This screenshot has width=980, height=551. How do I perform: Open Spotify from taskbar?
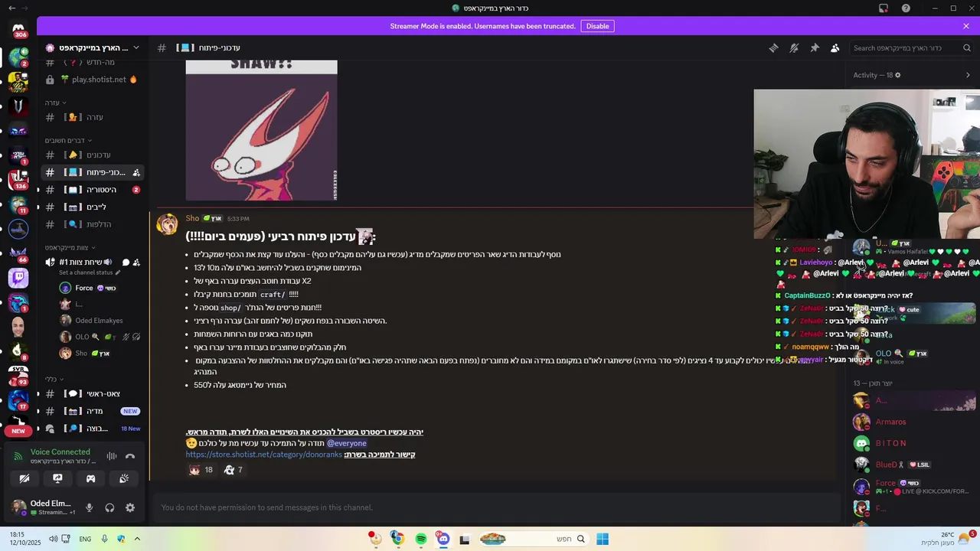[x=421, y=539]
